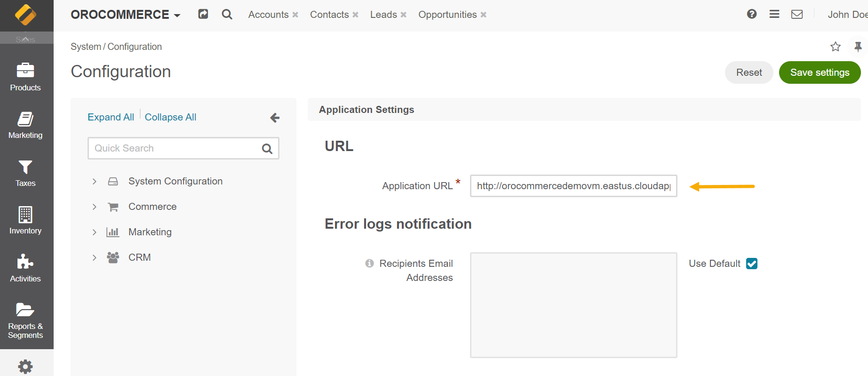Open the Products sidebar menu
This screenshot has width=868, height=376.
25,77
